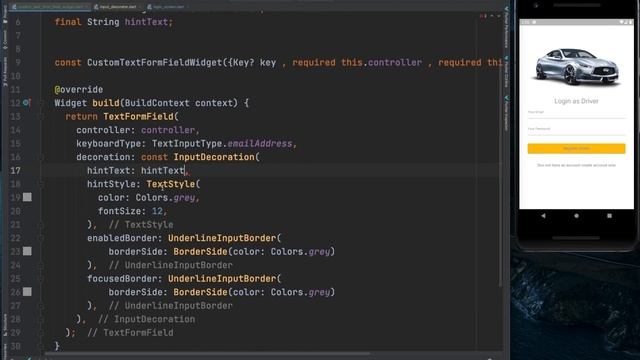Open the Flutter Performance side panel
The height and width of the screenshot is (360, 640).
tap(507, 27)
